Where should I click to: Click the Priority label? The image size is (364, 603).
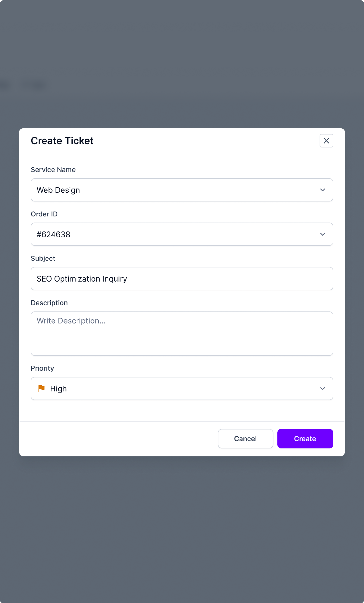click(42, 368)
